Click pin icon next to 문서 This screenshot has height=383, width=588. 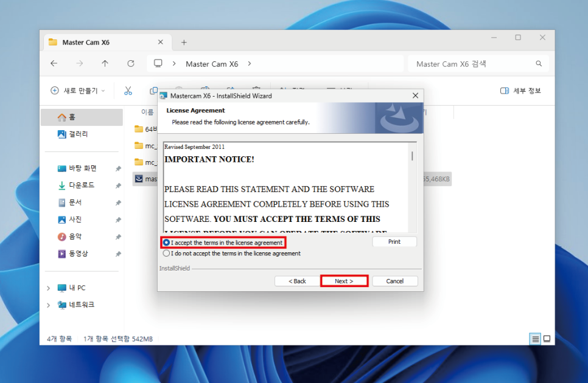click(x=118, y=203)
